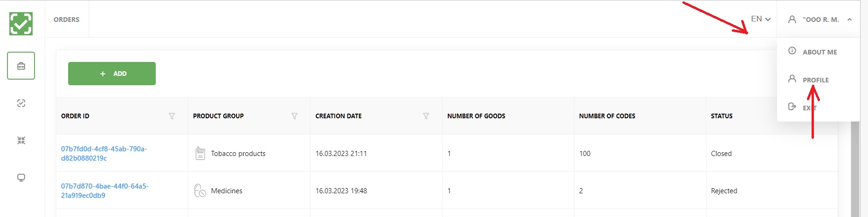
Task: Open the collapse-arrows aggregation sidebar icon
Action: point(21,140)
